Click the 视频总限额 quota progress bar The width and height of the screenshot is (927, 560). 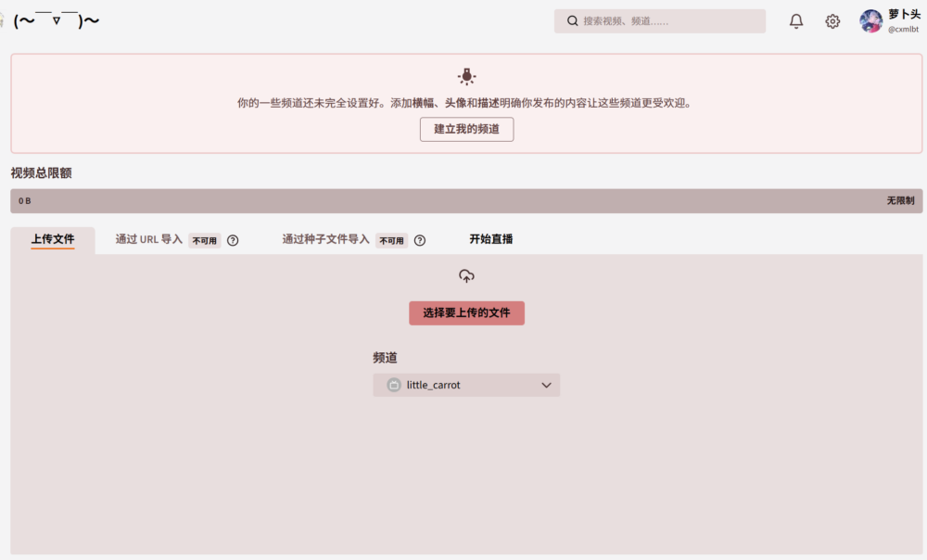(466, 200)
